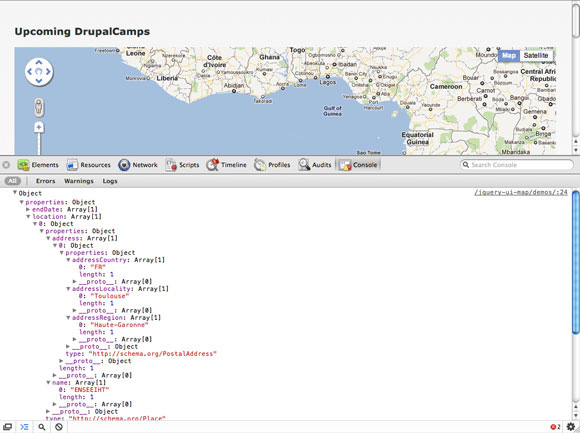Zoom in with the plus button

click(39, 128)
